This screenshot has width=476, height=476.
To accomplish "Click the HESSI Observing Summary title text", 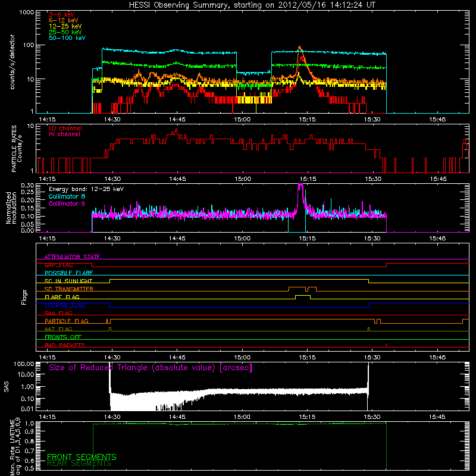I will point(252,5).
